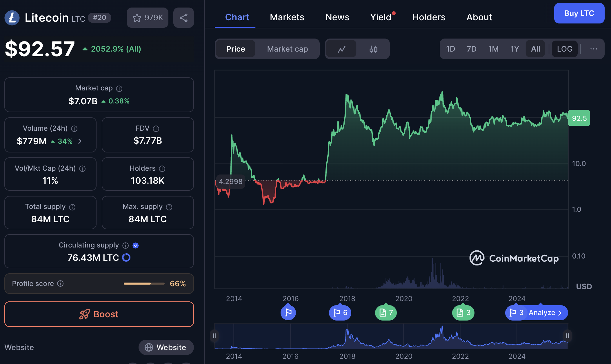
Task: Toggle the LOG scale button
Action: click(564, 49)
